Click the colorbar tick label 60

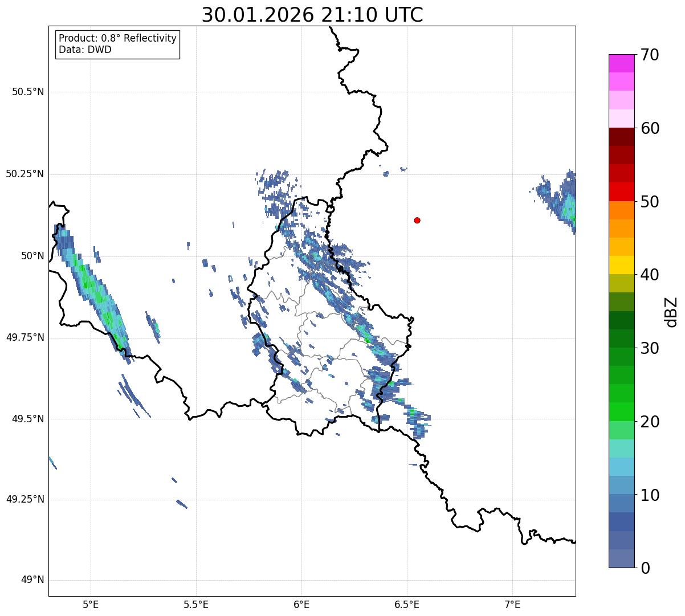[x=650, y=128]
